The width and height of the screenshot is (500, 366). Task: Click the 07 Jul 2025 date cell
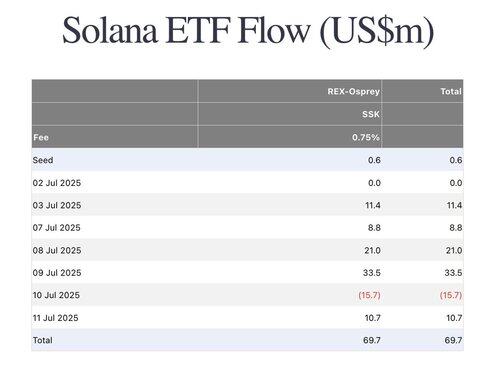[56, 228]
